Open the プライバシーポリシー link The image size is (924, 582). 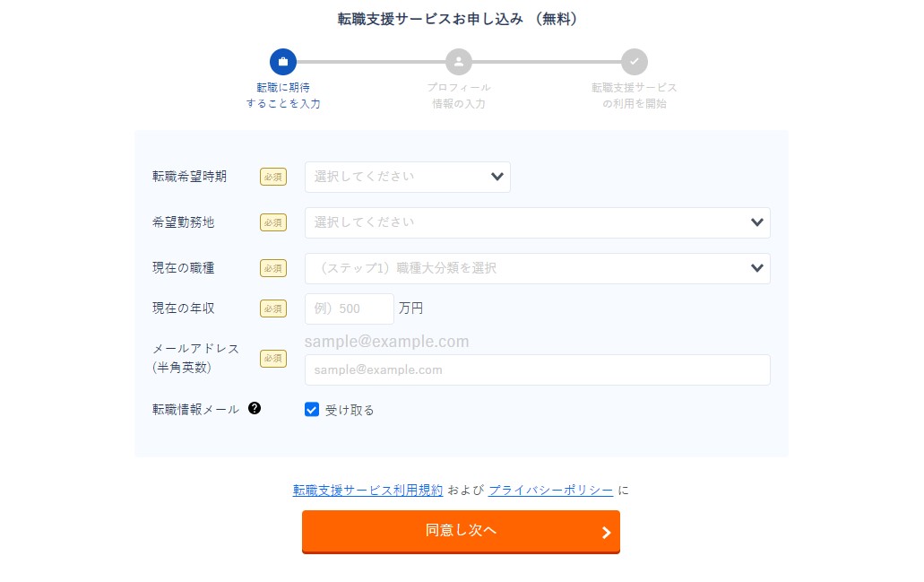pyautogui.click(x=551, y=491)
